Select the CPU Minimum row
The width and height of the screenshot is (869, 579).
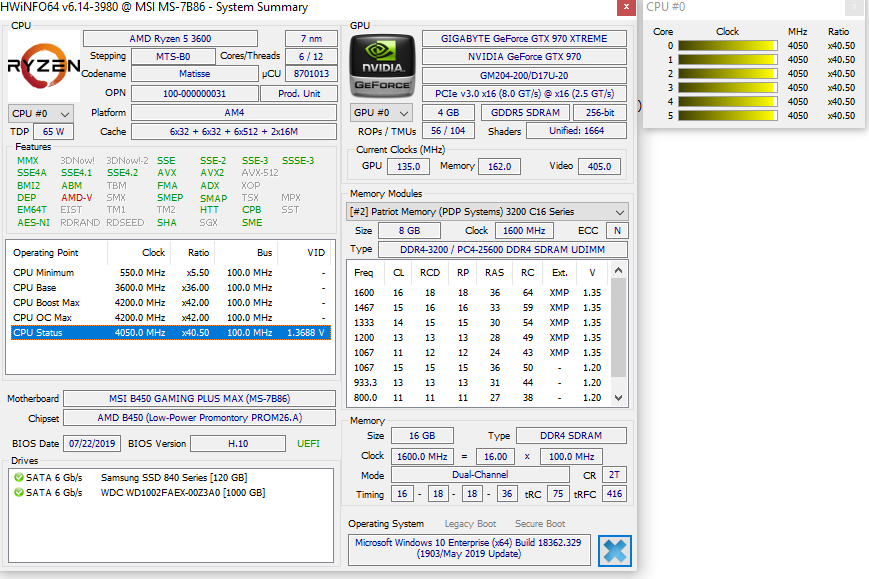[171, 273]
